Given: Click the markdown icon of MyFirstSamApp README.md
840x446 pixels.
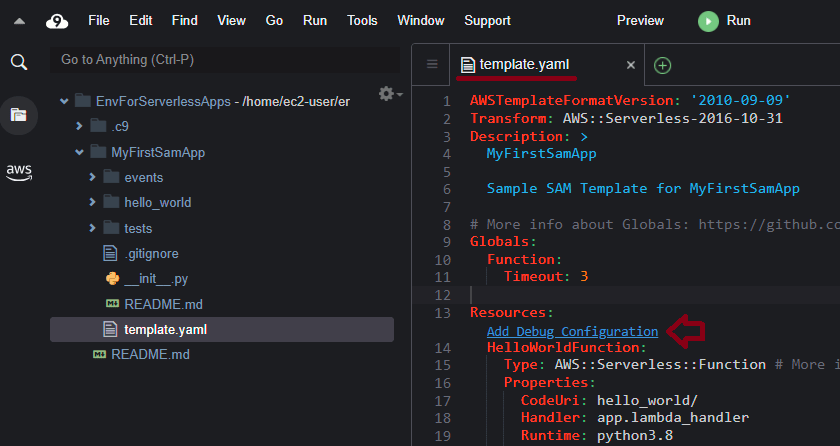Looking at the screenshot, I should click(x=112, y=304).
